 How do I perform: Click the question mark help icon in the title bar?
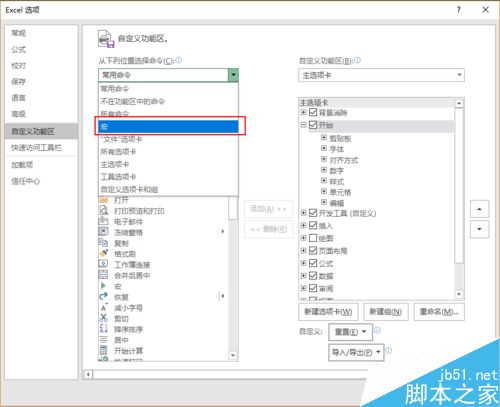[459, 10]
